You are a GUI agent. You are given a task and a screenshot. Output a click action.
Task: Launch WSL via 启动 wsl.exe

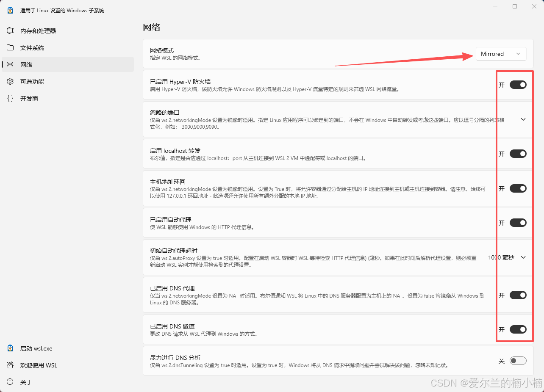[68, 348]
